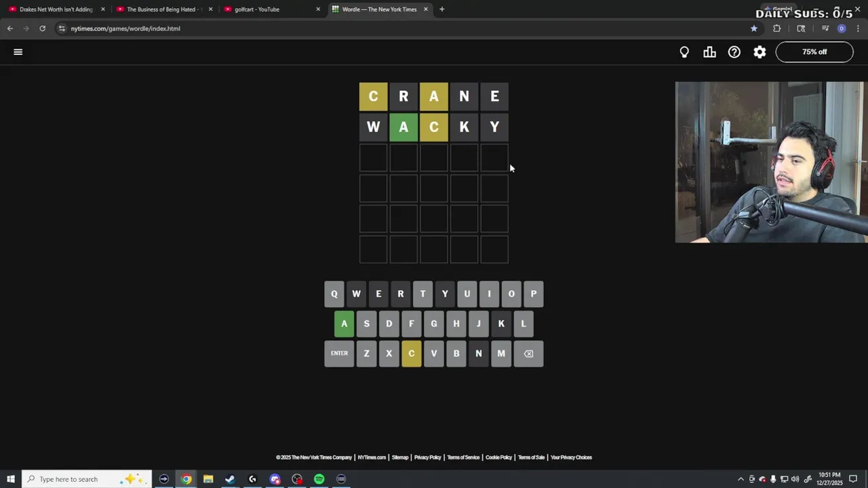Open the media controls icon

click(x=825, y=28)
